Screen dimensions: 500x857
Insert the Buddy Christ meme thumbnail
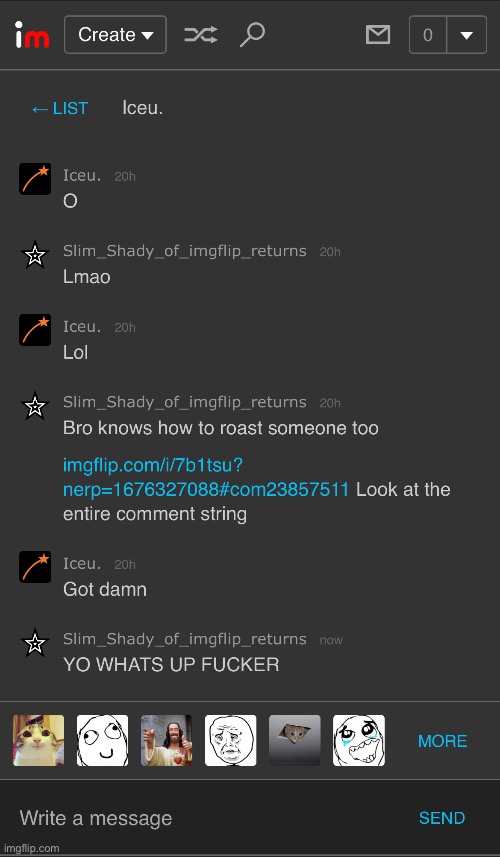(x=166, y=740)
